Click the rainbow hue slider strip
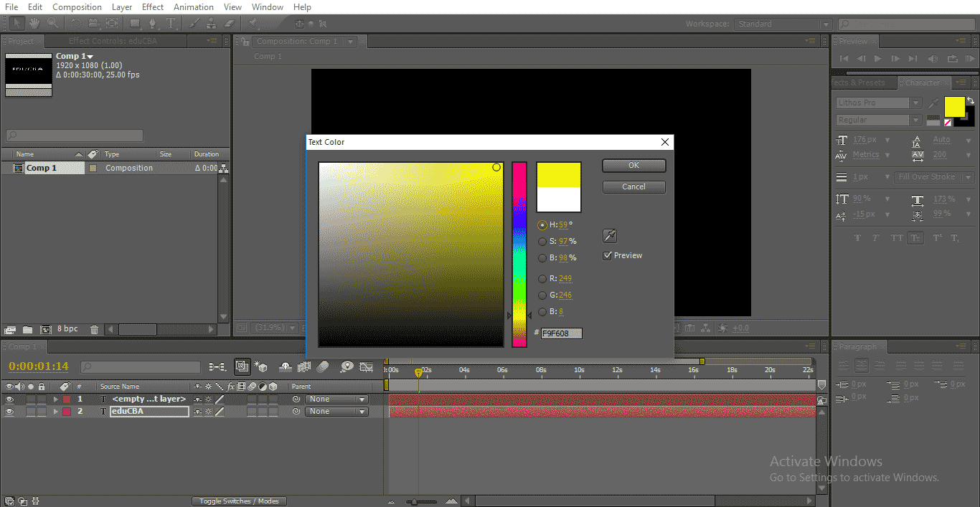The height and width of the screenshot is (507, 980). (519, 254)
